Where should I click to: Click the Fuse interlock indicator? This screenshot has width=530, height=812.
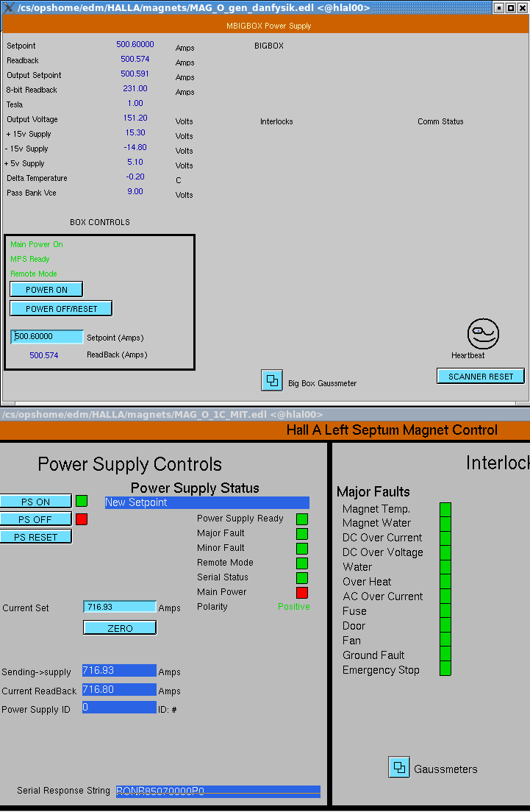[x=445, y=610]
